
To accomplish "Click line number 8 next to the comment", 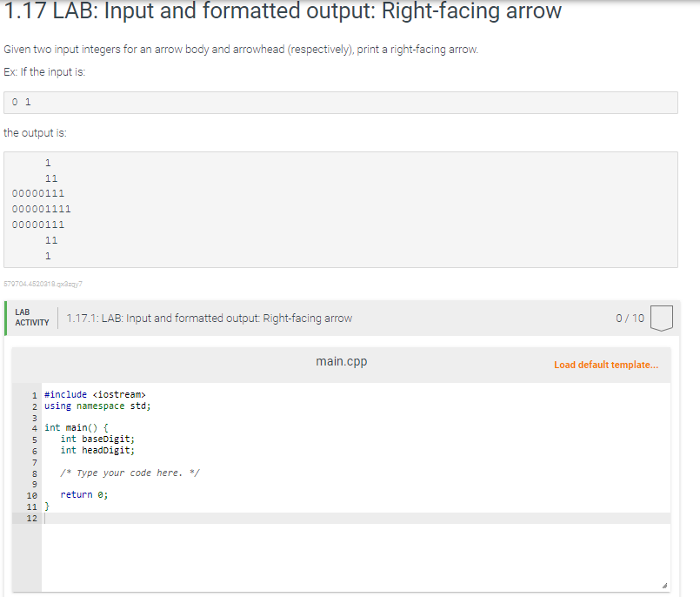I will click(x=33, y=473).
